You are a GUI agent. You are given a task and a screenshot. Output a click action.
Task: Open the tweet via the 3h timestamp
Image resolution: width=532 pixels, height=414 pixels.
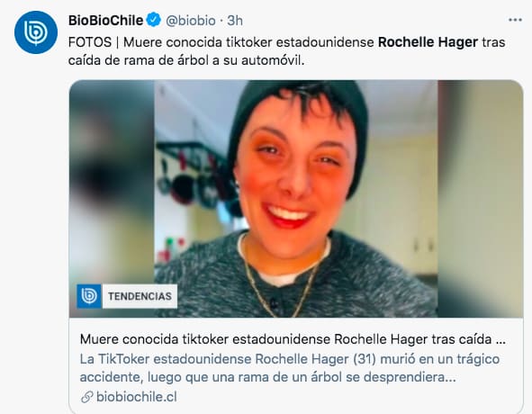tap(235, 21)
